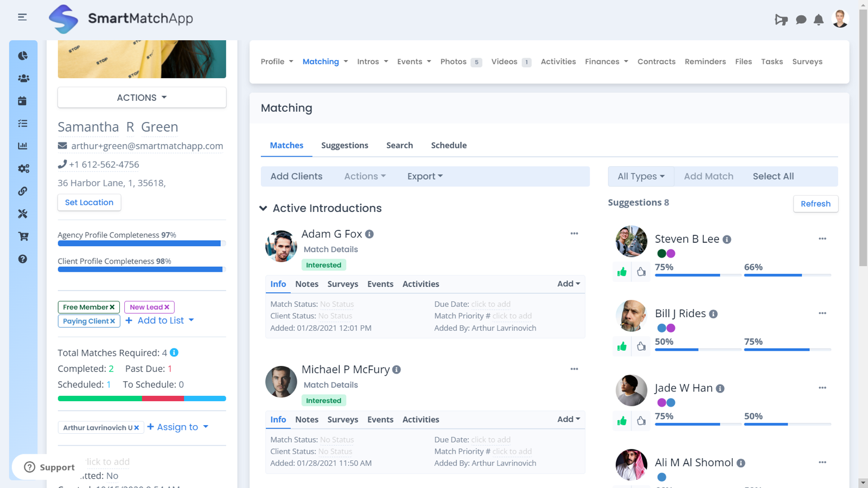Toggle thumbs up for Jade W Han
Image resolution: width=868 pixels, height=488 pixels.
click(622, 420)
